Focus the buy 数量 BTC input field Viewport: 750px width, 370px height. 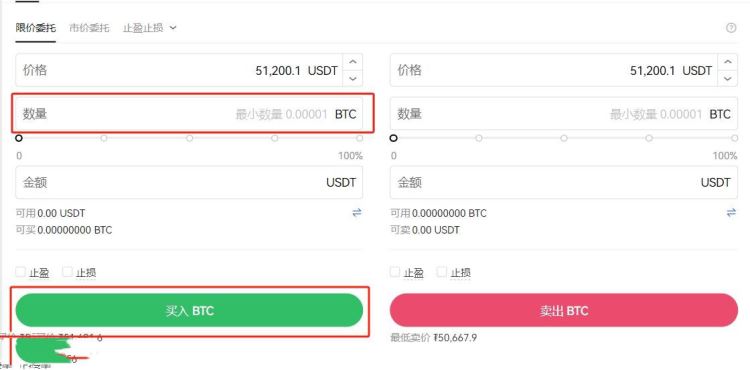[x=189, y=114]
